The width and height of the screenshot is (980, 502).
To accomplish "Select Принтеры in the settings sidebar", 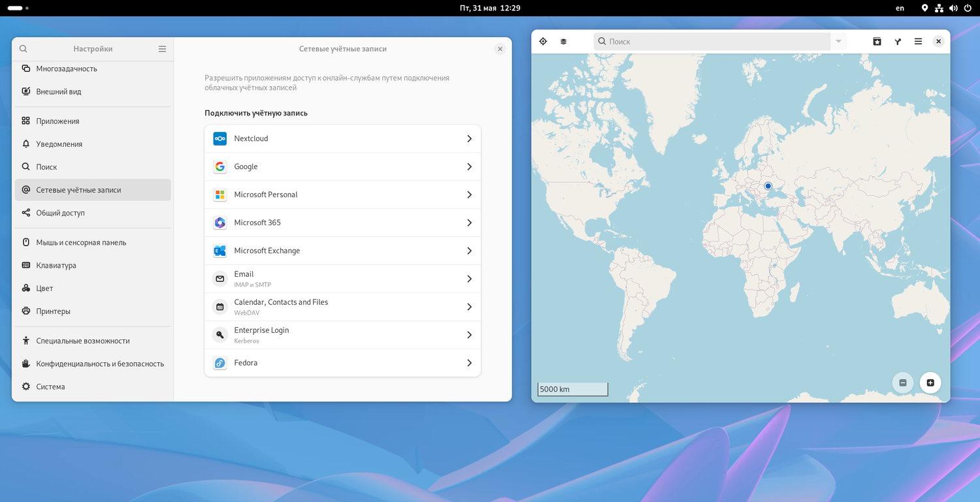I will [x=93, y=311].
